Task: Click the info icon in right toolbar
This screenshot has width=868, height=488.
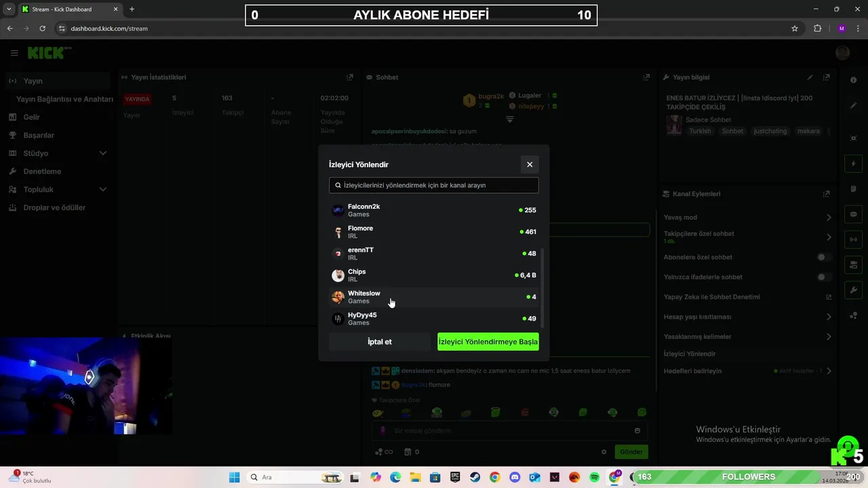Action: point(853,80)
